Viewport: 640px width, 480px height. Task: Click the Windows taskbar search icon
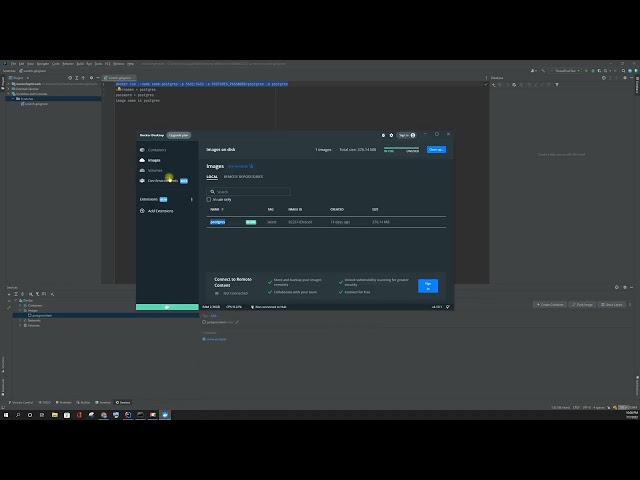pyautogui.click(x=18, y=415)
